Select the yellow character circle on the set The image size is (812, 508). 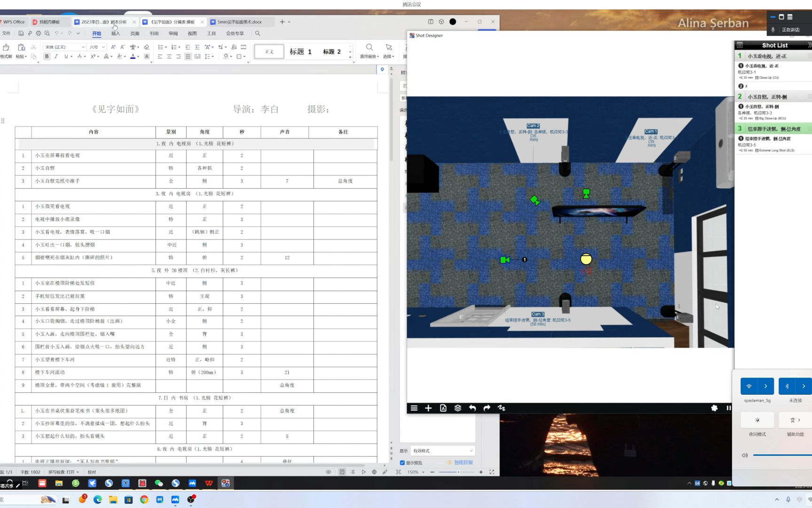[586, 259]
